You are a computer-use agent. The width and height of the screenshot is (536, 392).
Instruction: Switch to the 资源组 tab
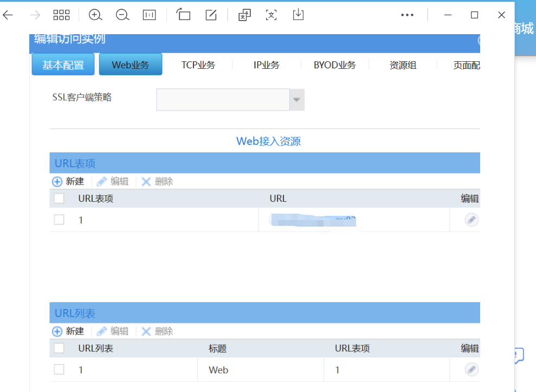[x=403, y=65]
